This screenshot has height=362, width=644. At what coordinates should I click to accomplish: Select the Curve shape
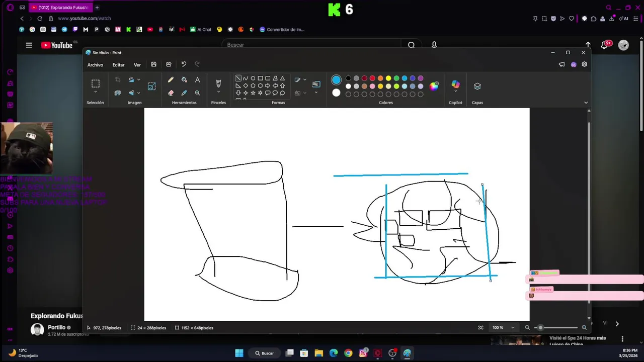(x=246, y=78)
